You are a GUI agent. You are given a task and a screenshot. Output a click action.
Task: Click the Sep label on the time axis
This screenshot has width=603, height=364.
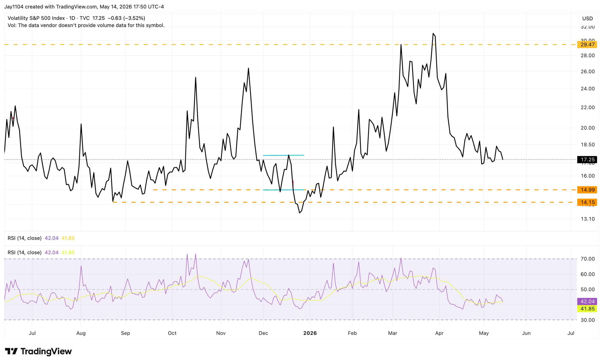point(126,333)
